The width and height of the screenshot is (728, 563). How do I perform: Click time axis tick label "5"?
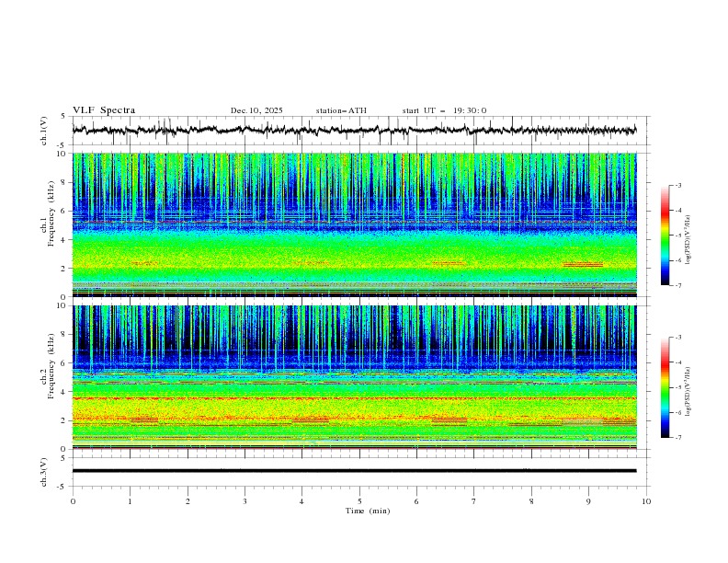(359, 501)
